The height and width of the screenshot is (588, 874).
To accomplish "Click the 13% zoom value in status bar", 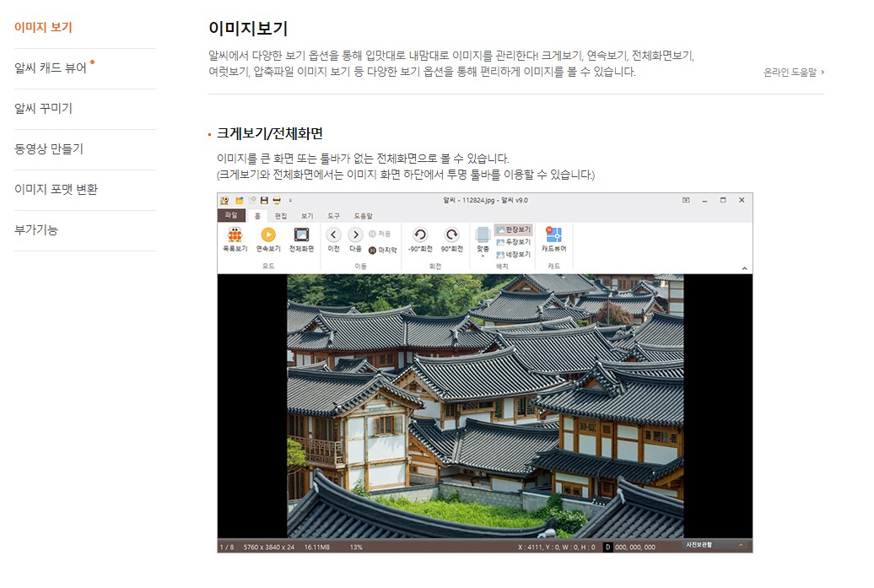I will (356, 548).
